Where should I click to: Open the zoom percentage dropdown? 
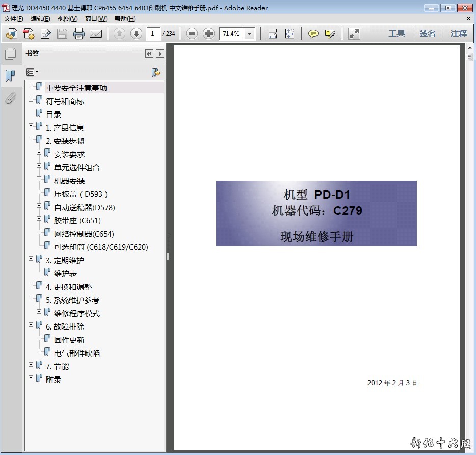[x=249, y=34]
